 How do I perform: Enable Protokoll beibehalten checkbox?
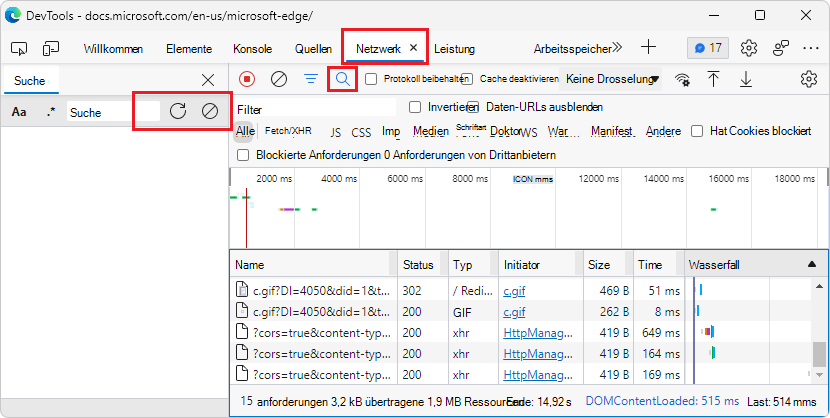(371, 79)
